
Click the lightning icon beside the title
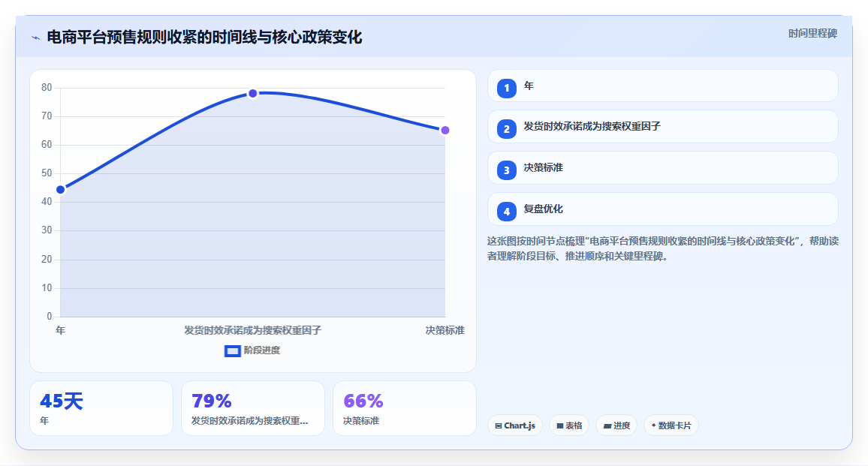[36, 38]
